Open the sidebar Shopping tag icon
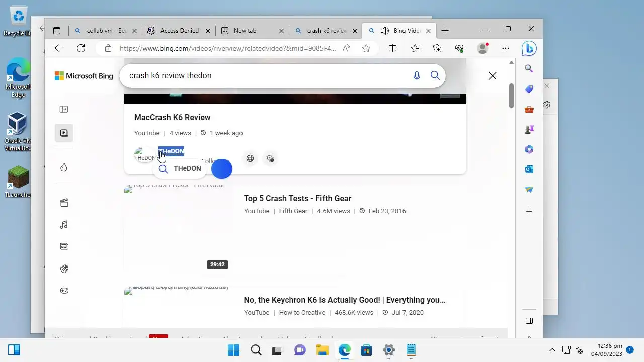 tap(529, 89)
